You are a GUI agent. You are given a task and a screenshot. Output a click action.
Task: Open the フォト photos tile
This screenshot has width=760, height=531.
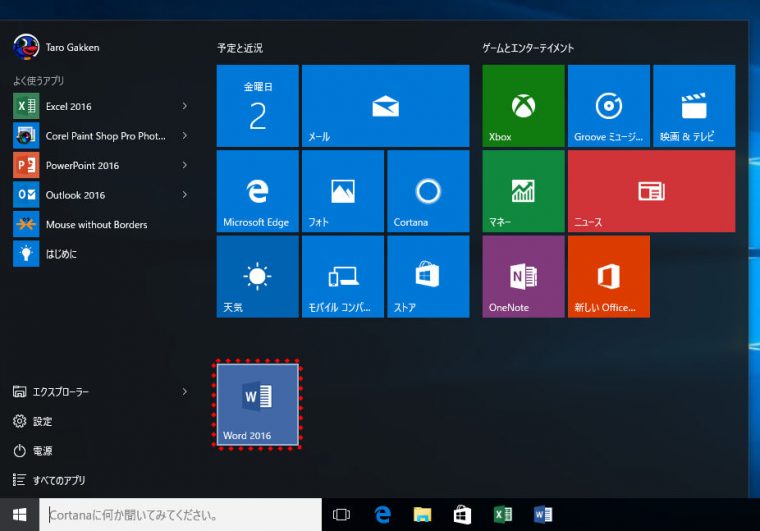pos(343,191)
